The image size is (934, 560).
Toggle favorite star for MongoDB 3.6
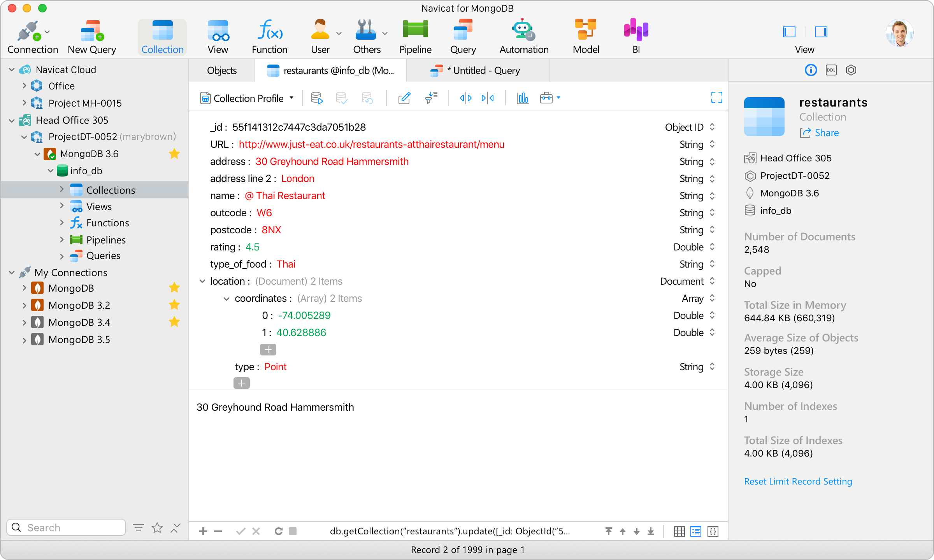coord(174,154)
